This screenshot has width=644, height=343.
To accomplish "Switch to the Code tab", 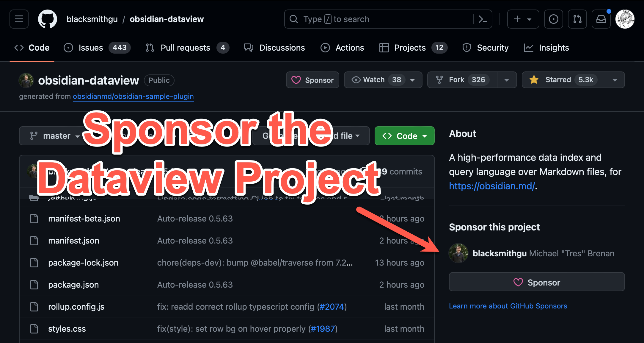I will tap(32, 48).
